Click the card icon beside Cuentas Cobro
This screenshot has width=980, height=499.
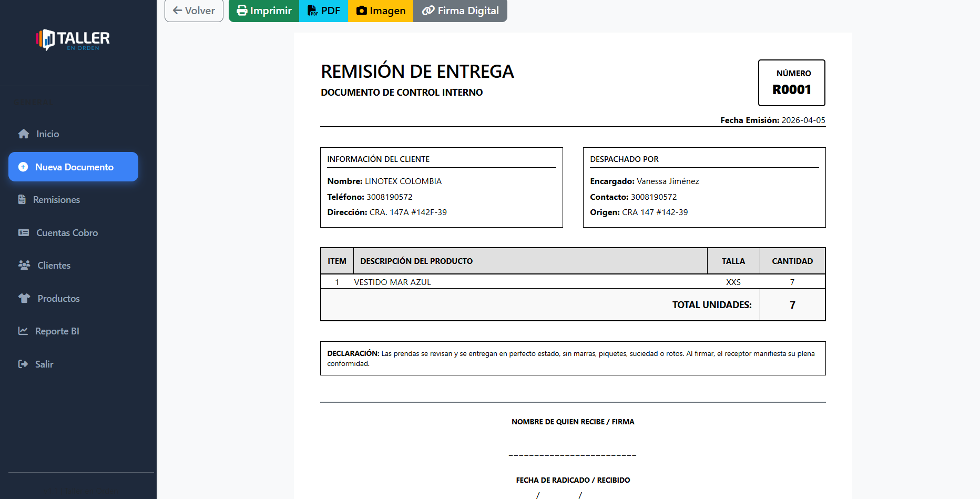(24, 233)
